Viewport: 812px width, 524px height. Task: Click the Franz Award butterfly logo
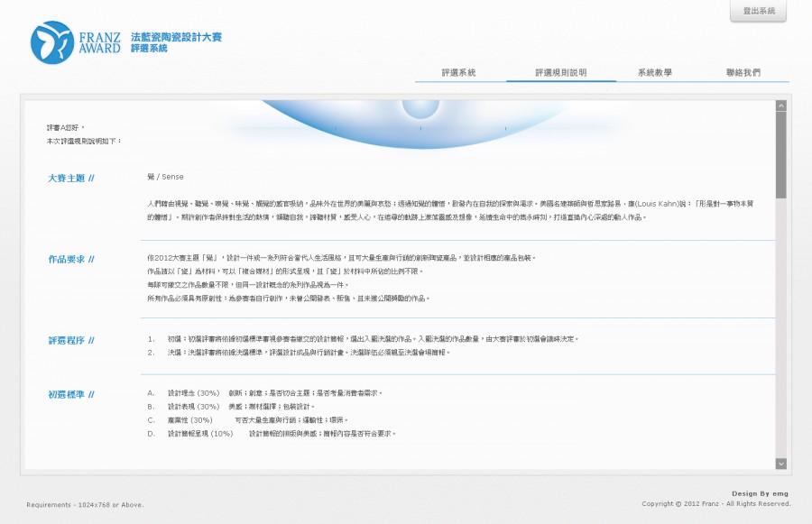click(x=51, y=42)
